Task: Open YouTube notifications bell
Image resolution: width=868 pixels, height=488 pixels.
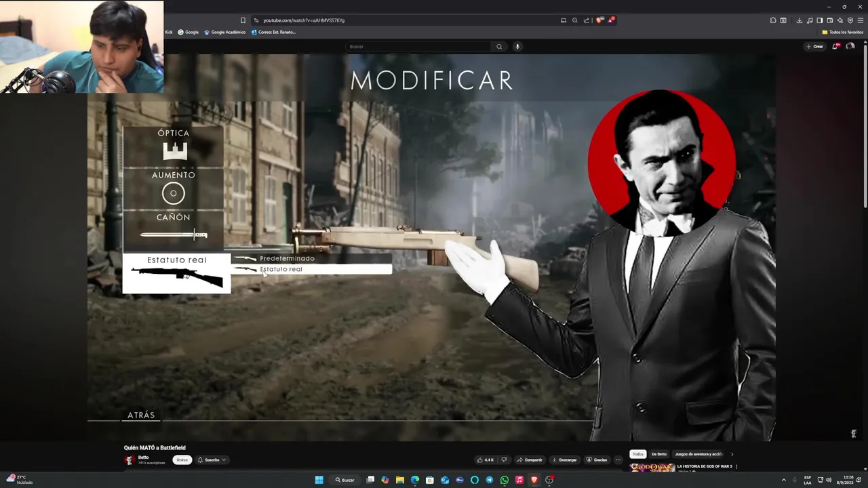Action: coord(836,46)
